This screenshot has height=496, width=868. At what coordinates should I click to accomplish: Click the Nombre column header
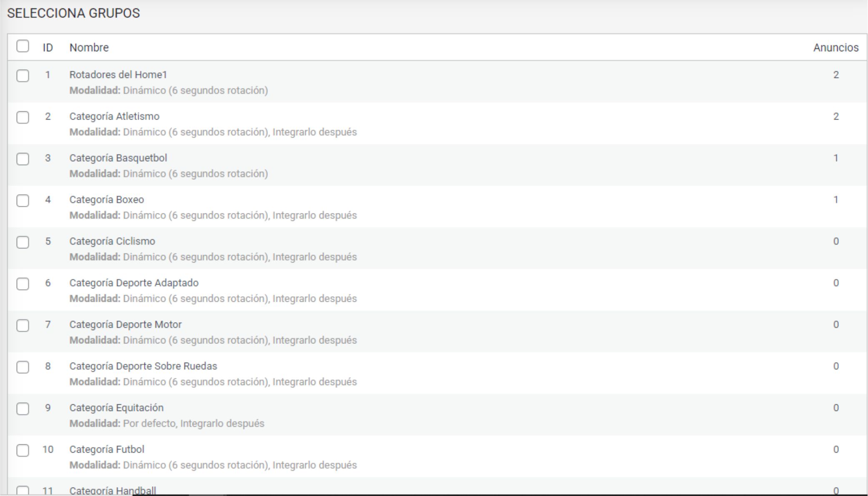[x=89, y=48]
